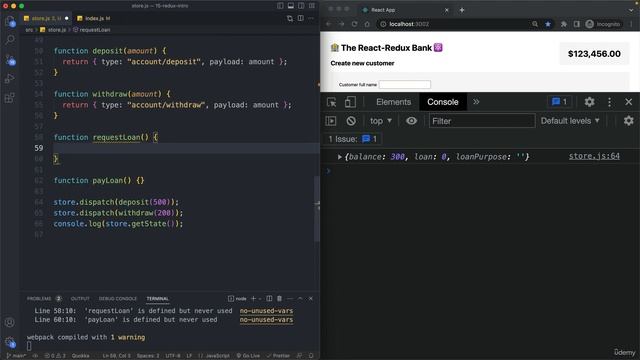Open the JavaScript context 'top' dropdown

pos(380,121)
